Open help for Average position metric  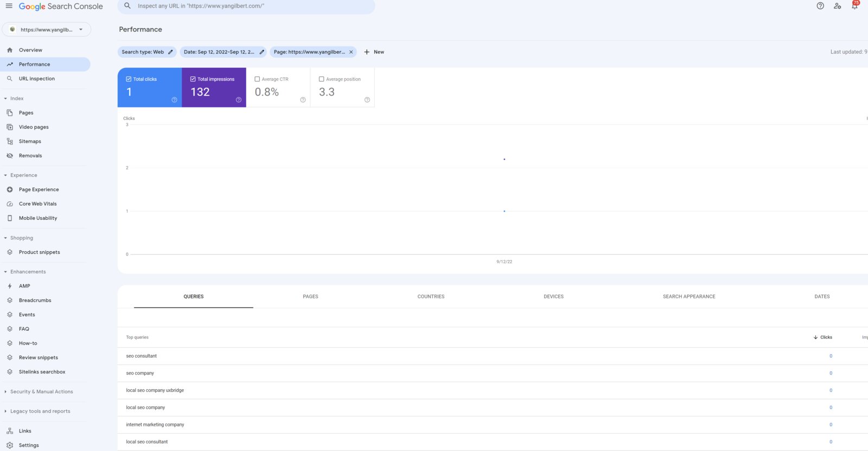tap(367, 100)
